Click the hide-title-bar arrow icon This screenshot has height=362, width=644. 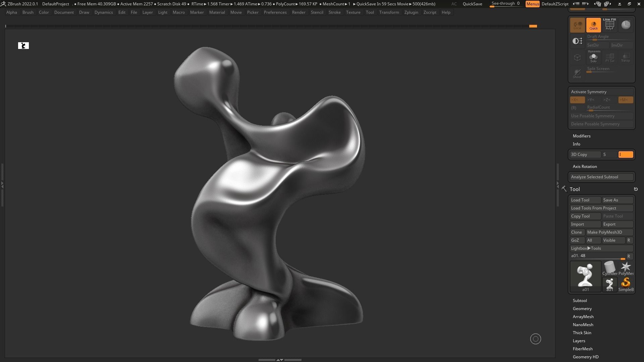pos(620,4)
